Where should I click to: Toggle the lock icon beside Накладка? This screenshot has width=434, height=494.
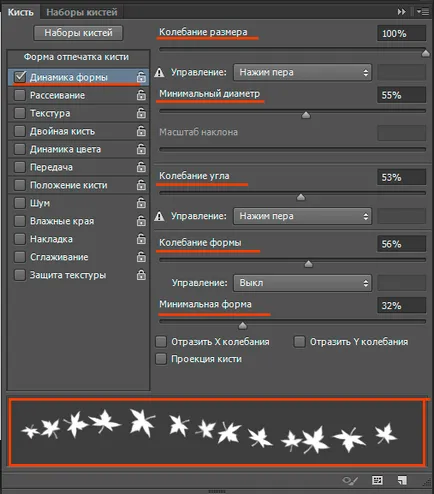(141, 239)
